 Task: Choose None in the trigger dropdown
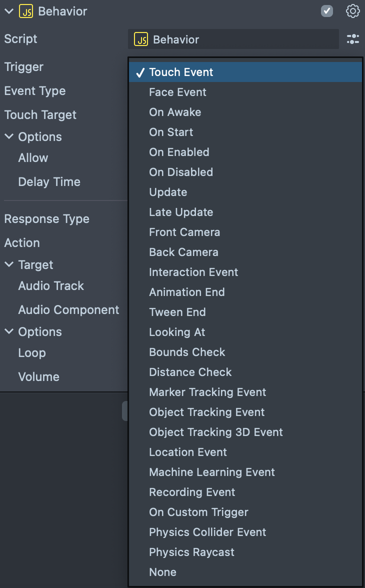click(162, 572)
